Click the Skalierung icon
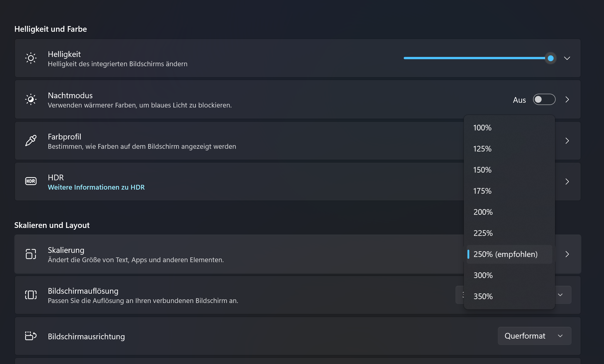This screenshot has height=364, width=604. coord(31,254)
